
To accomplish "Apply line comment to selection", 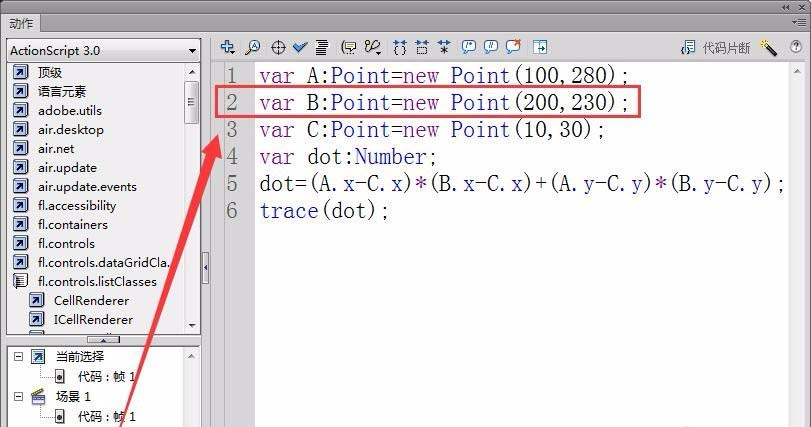I will click(x=491, y=48).
